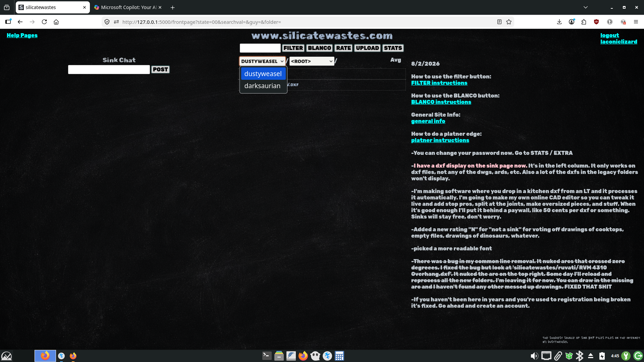Select darksaurian in the dropdown list
This screenshot has height=362, width=644.
(x=263, y=86)
